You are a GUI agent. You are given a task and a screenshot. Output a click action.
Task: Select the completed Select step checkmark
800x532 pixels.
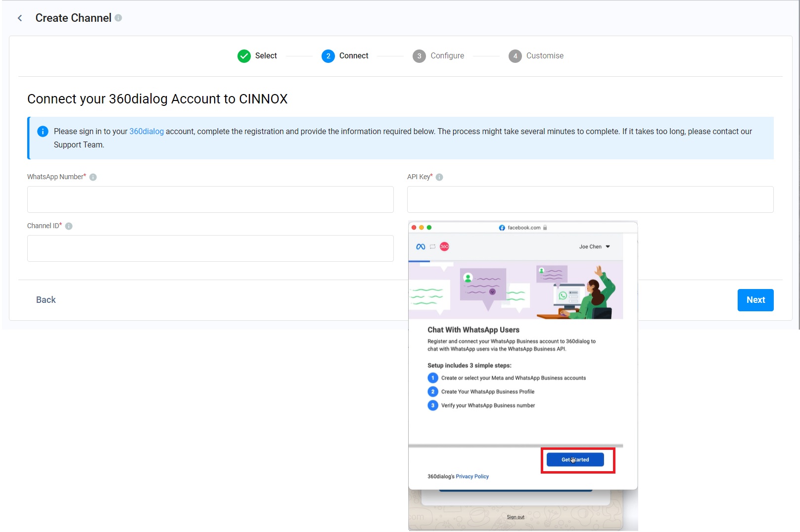pyautogui.click(x=244, y=56)
